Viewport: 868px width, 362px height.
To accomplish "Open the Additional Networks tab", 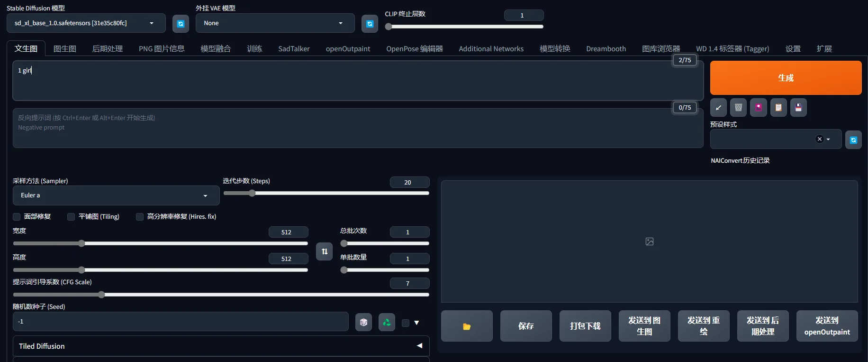I will [x=491, y=49].
